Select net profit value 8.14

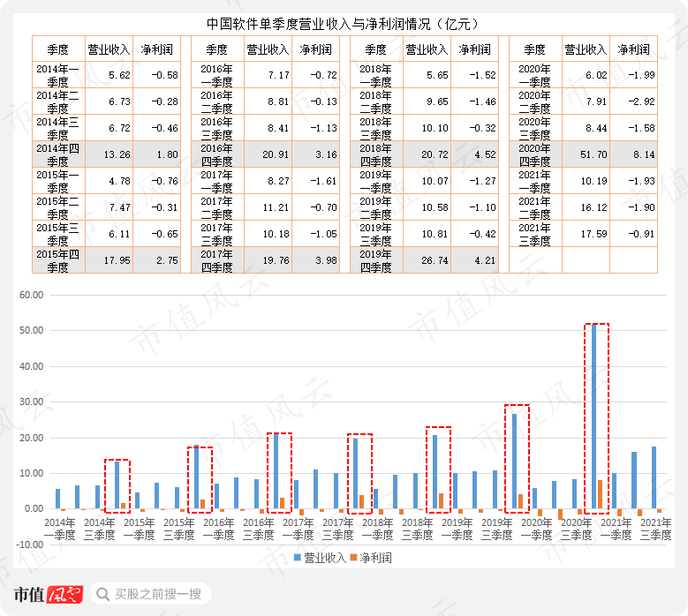pyautogui.click(x=644, y=154)
